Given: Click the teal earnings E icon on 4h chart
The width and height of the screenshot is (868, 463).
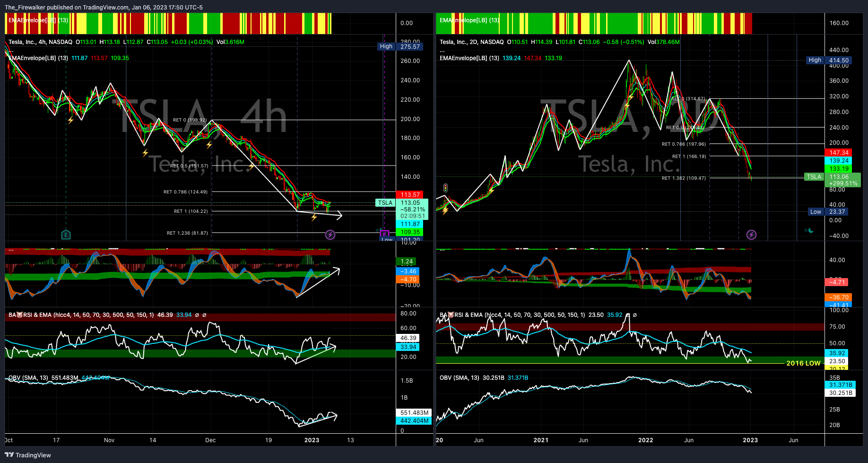Looking at the screenshot, I should [66, 235].
